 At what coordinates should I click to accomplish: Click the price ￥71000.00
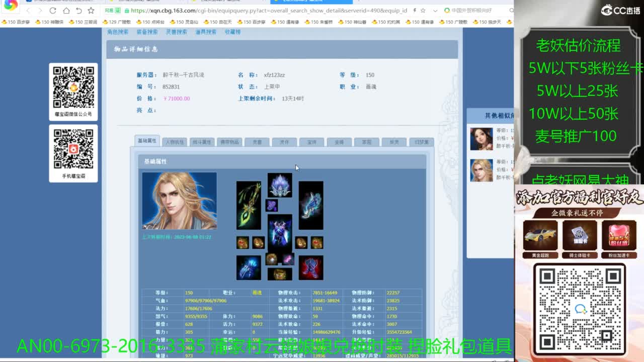[x=177, y=99]
